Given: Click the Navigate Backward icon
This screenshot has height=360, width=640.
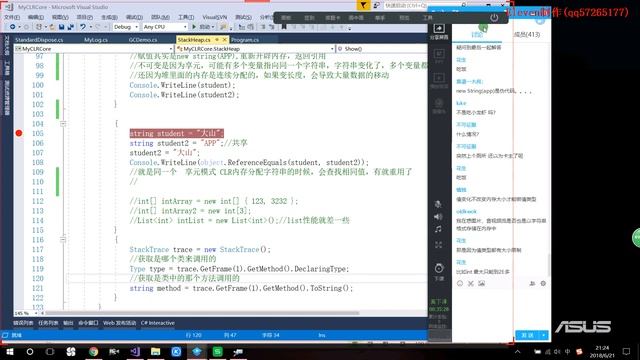Looking at the screenshot, I should [x=13, y=27].
